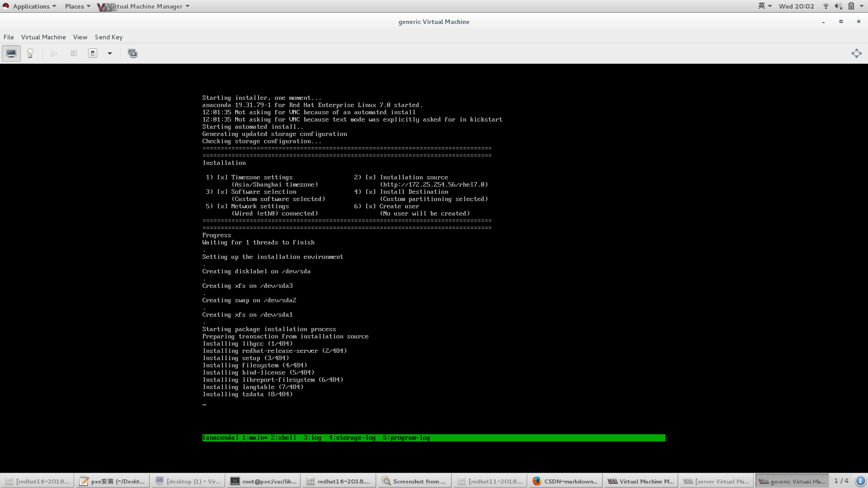Switch to first redhat16-2018 taskbar window

pos(38,481)
